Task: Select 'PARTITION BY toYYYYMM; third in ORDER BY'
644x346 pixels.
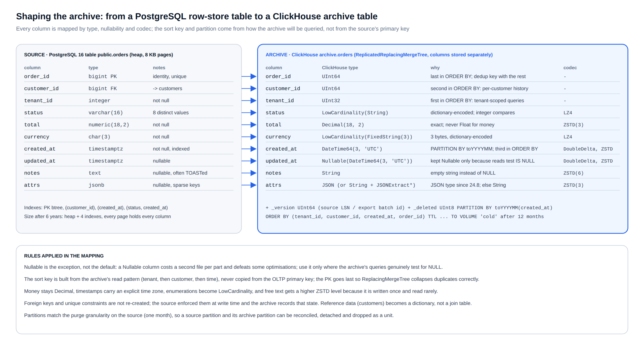Action: [484, 149]
